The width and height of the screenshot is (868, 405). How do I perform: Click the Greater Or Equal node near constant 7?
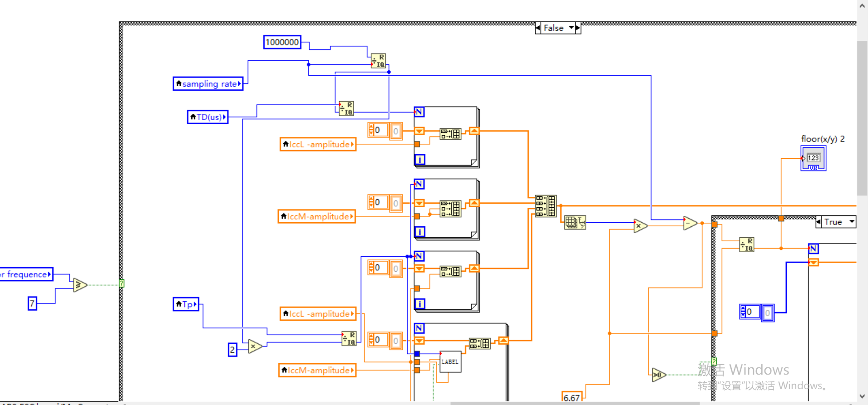80,285
